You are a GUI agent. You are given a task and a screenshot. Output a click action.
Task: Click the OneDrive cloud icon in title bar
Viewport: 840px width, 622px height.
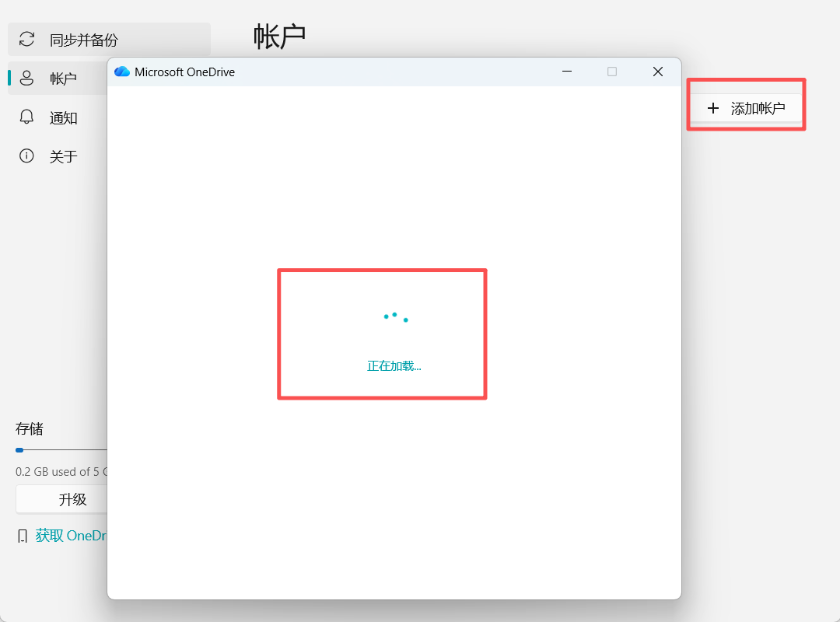(x=122, y=72)
